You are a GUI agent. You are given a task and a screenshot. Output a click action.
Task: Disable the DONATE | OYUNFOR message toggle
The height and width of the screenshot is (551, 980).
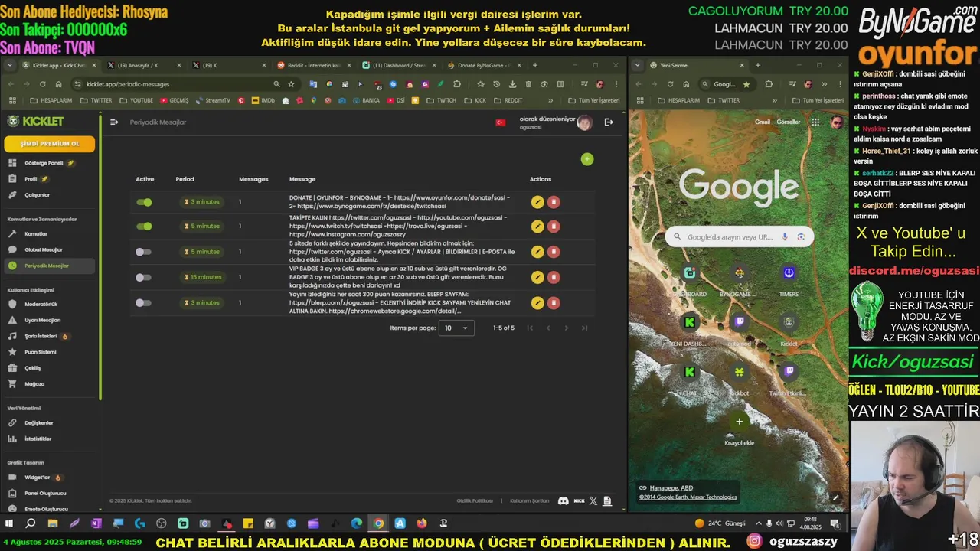144,202
